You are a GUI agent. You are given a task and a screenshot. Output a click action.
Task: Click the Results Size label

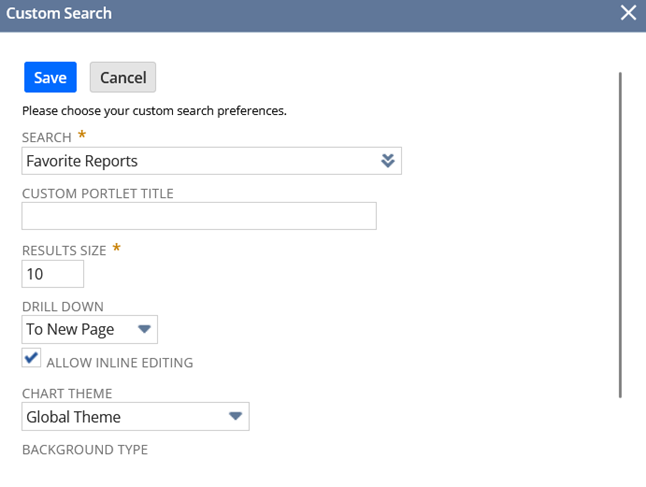click(x=64, y=251)
